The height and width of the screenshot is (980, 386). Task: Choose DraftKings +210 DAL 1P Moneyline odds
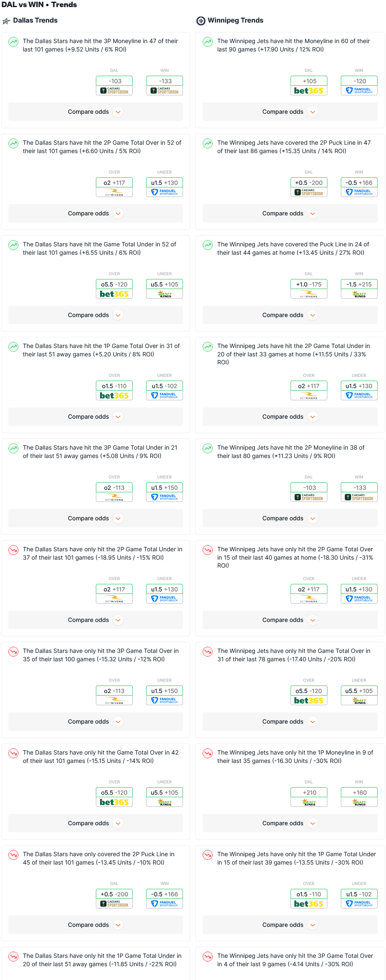point(309,797)
